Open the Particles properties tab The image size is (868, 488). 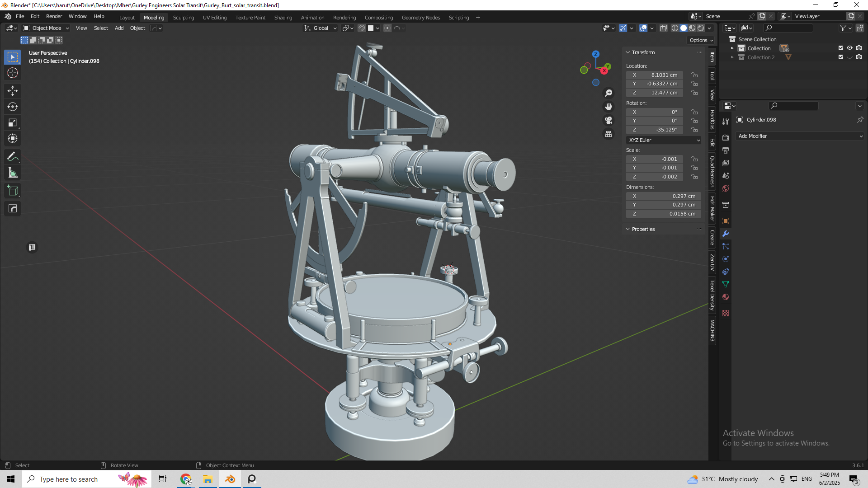tap(726, 246)
